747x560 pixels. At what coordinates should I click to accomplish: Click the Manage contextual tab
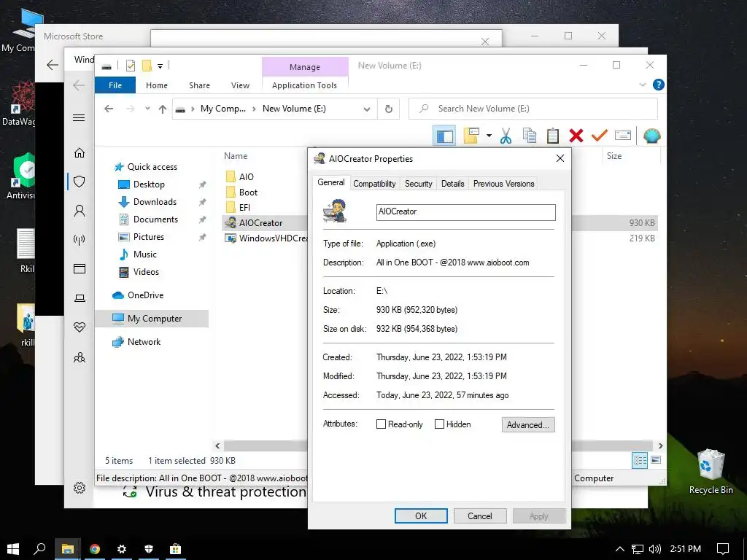(305, 67)
